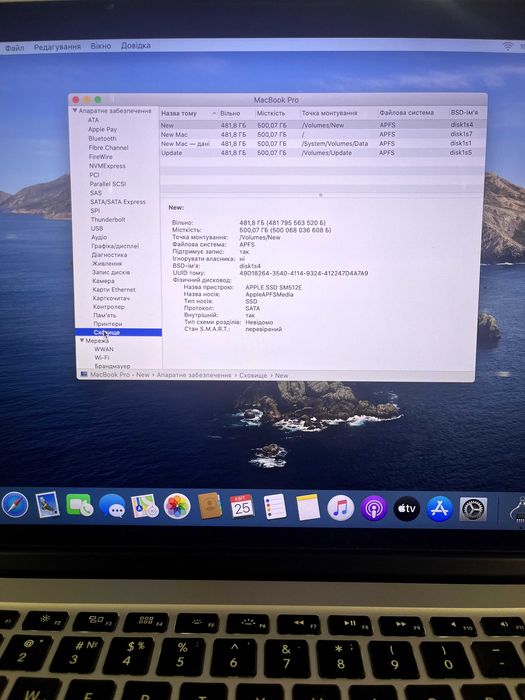The image size is (525, 700).
Task: Sort by Файлова система column header
Action: point(413,112)
